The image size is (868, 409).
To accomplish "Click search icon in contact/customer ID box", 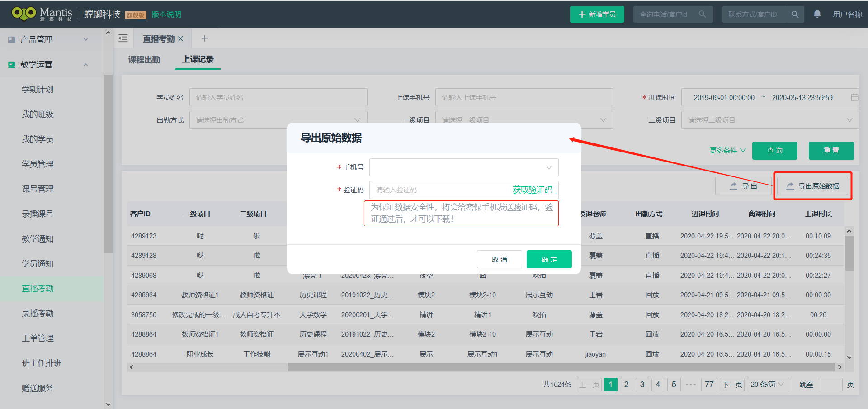I will (x=795, y=14).
